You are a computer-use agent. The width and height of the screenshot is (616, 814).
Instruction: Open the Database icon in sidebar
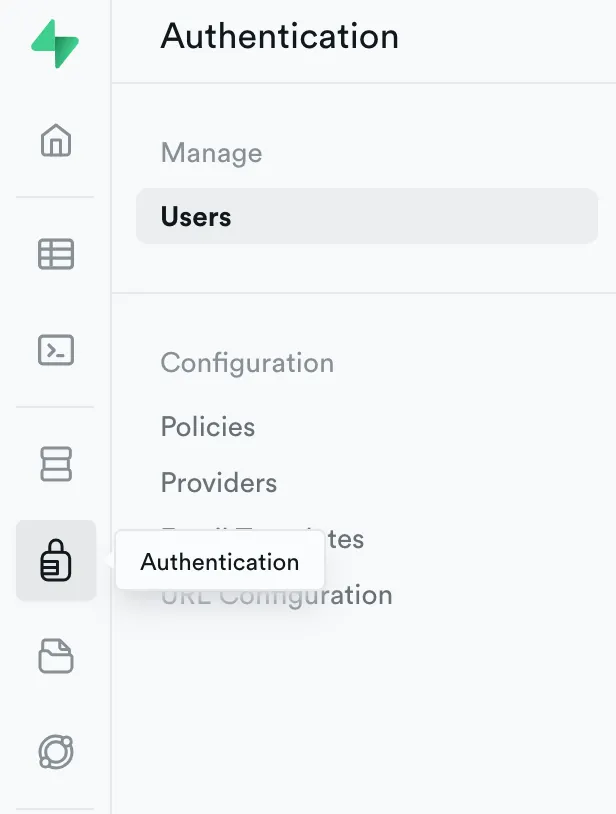pos(56,464)
